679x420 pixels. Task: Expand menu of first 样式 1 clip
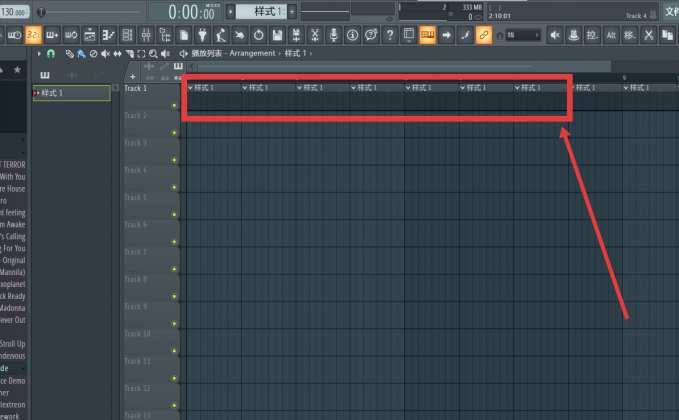point(190,88)
